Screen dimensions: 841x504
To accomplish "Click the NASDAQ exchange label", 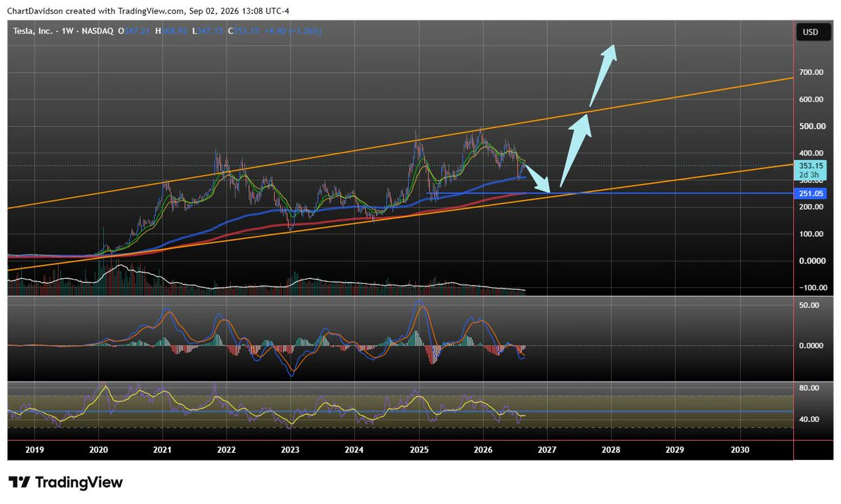I will (x=97, y=31).
